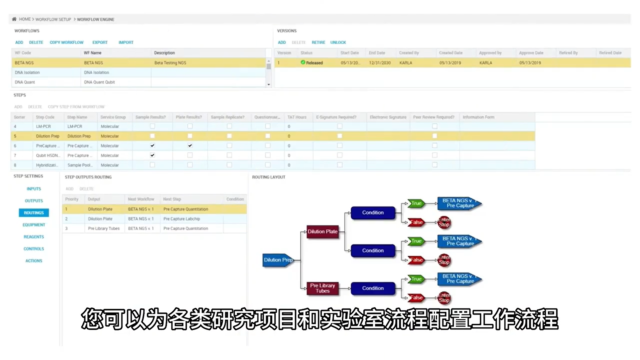Click the TAT Hours column header
The height and width of the screenshot is (360, 640).
point(297,117)
